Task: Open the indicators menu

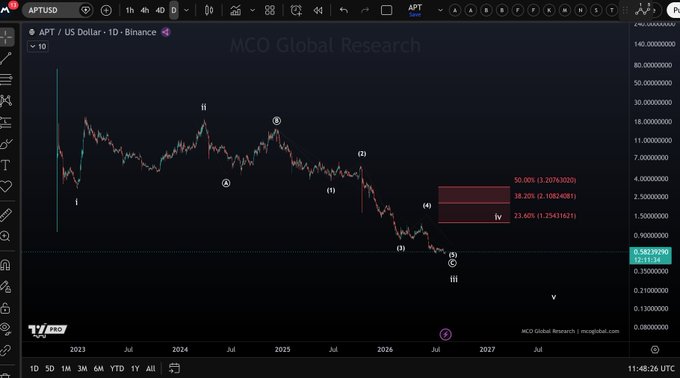Action: point(235,10)
